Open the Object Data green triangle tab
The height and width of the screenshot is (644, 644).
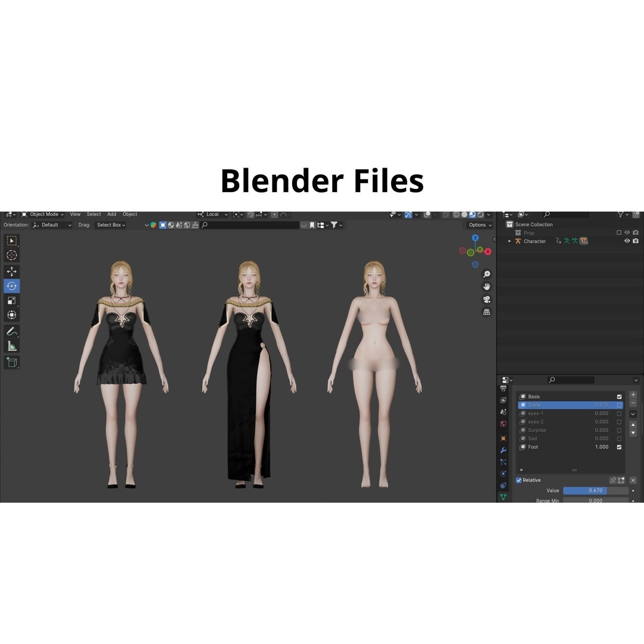coord(503,497)
